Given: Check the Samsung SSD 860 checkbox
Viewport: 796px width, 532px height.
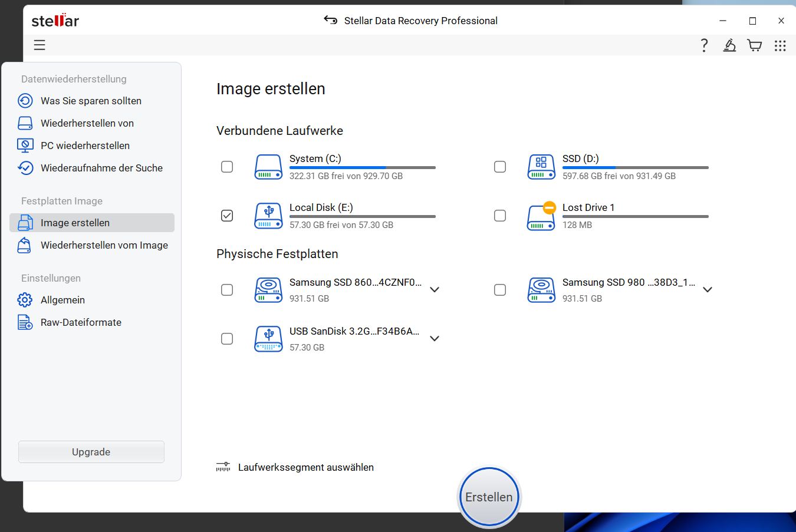Looking at the screenshot, I should (x=227, y=290).
